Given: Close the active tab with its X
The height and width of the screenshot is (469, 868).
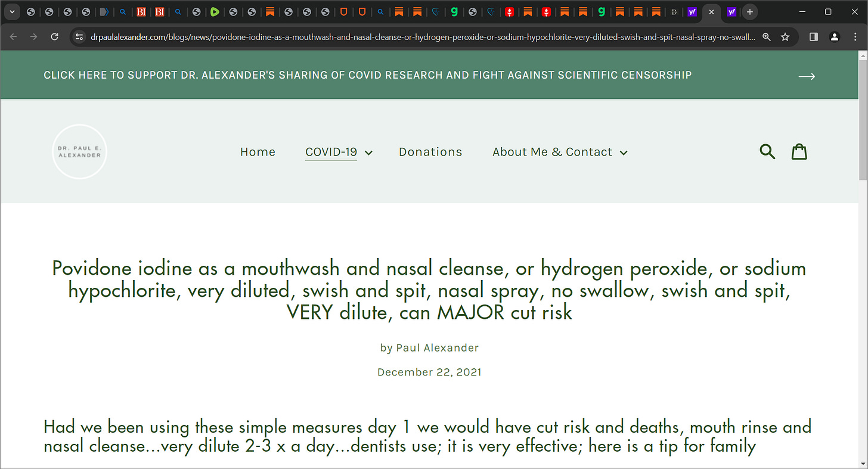Looking at the screenshot, I should point(711,12).
